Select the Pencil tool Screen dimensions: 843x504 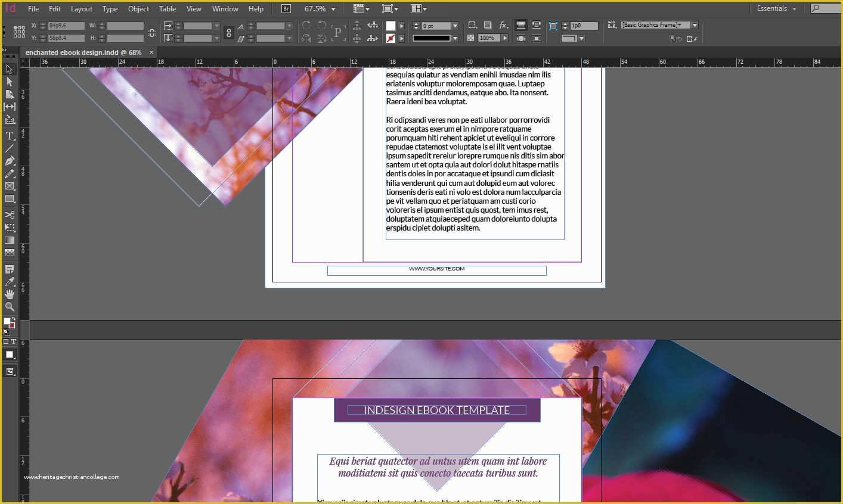[10, 174]
